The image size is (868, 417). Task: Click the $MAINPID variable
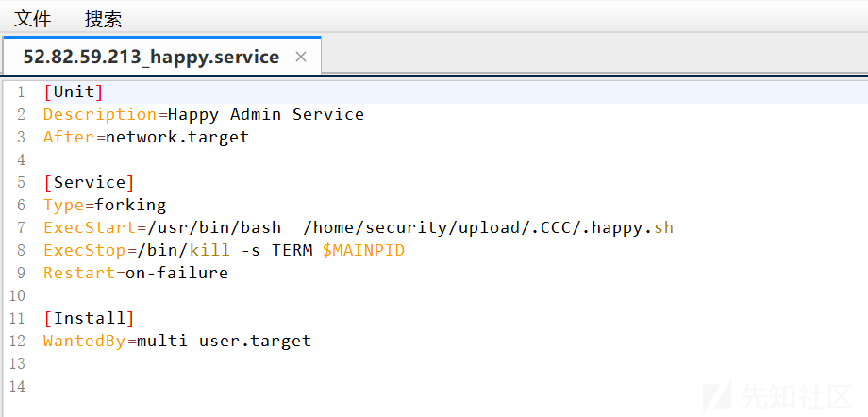click(363, 250)
